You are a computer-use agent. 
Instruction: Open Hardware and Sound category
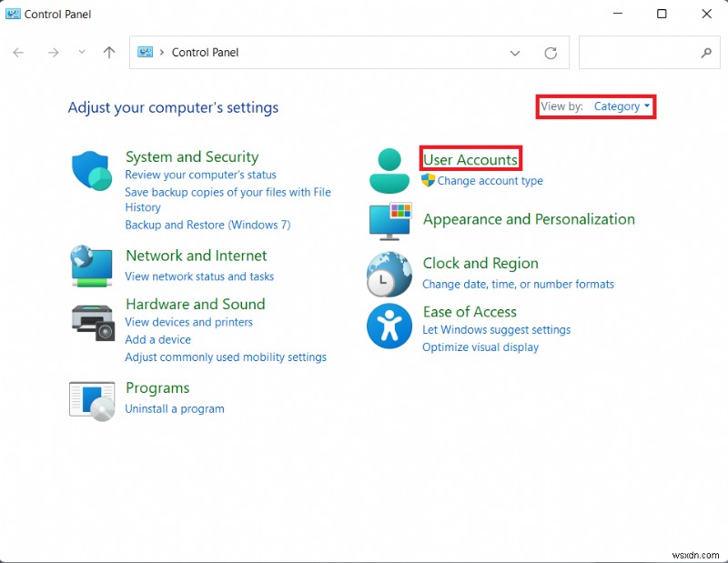[196, 305]
